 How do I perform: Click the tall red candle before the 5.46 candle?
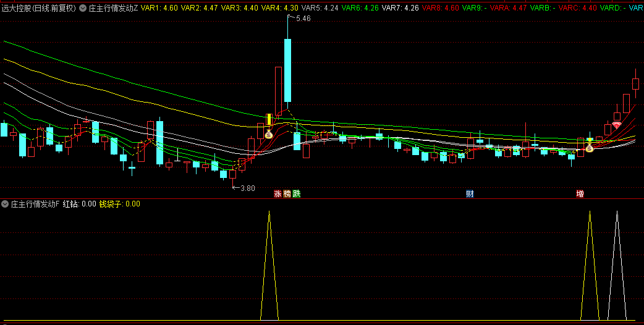(x=279, y=92)
